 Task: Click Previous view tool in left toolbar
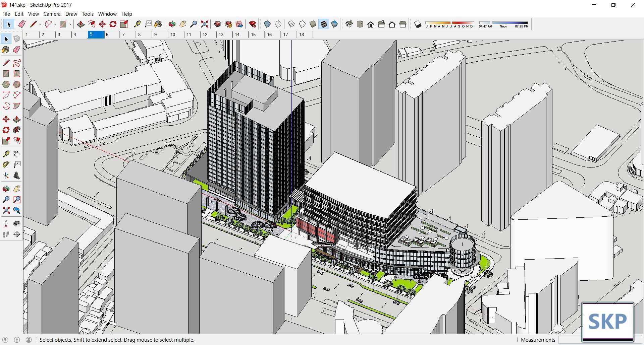pos(17,210)
